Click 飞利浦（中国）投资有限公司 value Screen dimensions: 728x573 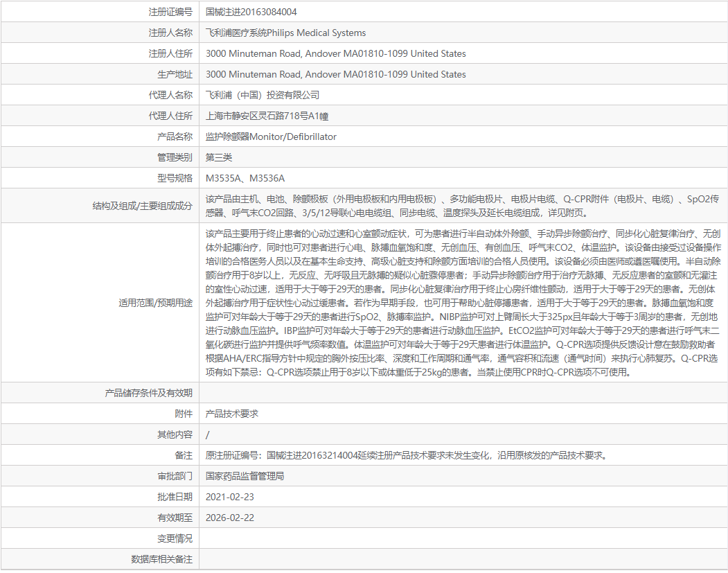[263, 95]
